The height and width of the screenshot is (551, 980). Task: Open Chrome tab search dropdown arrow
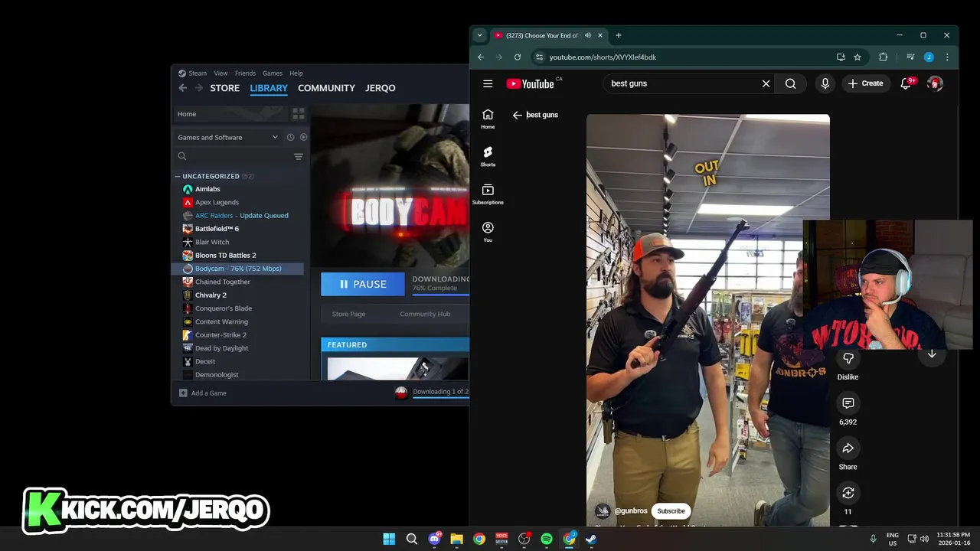(x=479, y=35)
